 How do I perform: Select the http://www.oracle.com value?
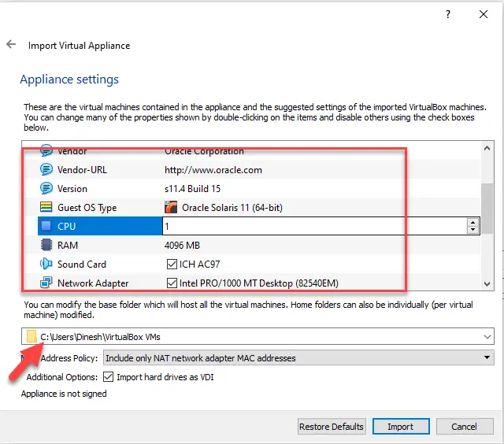pyautogui.click(x=213, y=170)
